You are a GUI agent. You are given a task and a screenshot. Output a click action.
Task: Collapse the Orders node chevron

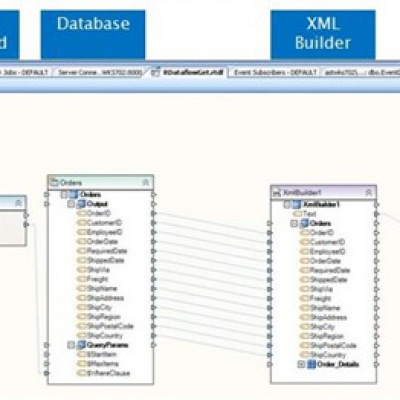click(x=146, y=182)
